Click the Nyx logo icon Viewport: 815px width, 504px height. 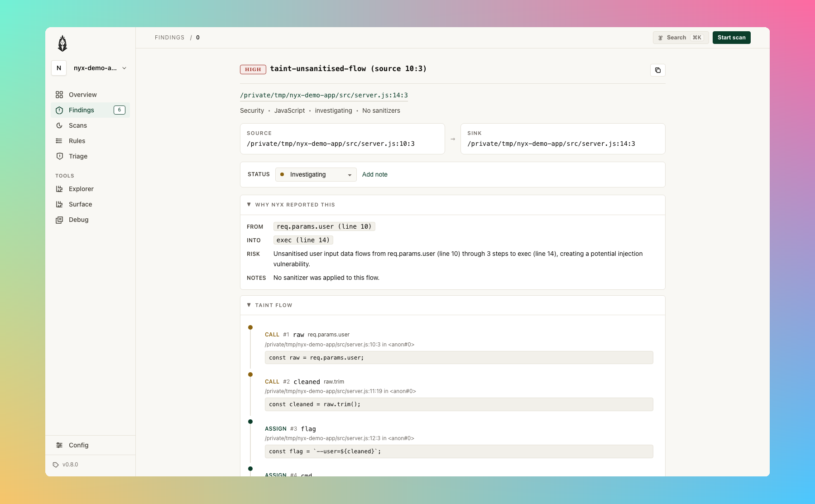tap(62, 43)
